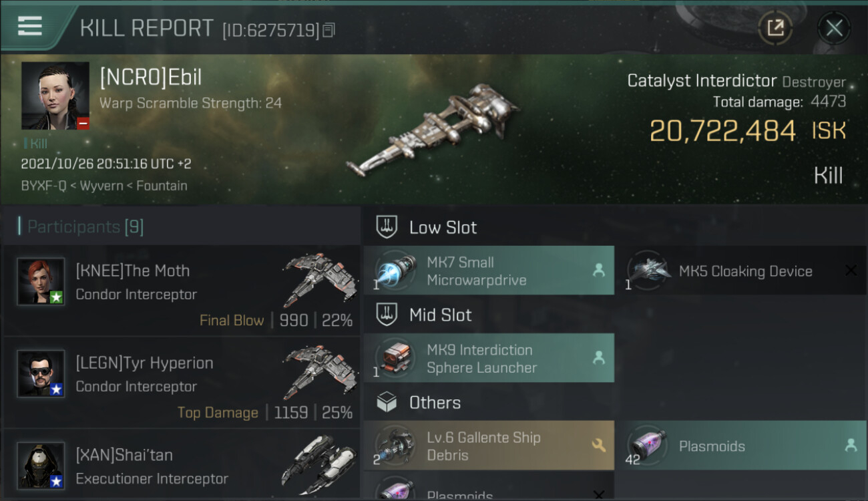This screenshot has height=501, width=868.
Task: Click the Others section header
Action: click(435, 403)
